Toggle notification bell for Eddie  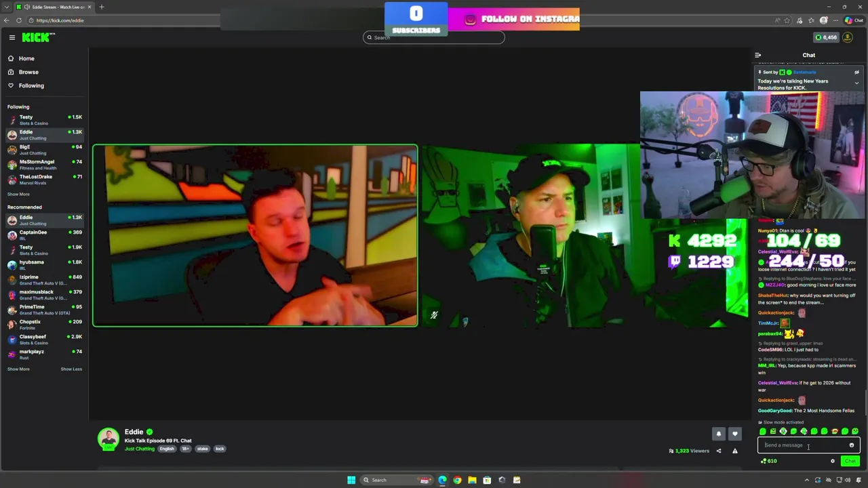pyautogui.click(x=719, y=434)
